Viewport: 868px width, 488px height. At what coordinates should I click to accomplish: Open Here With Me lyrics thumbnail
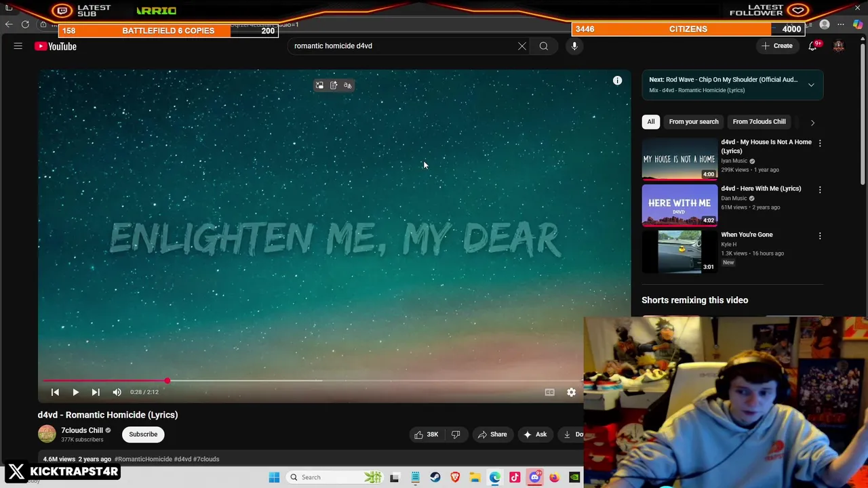tap(679, 205)
